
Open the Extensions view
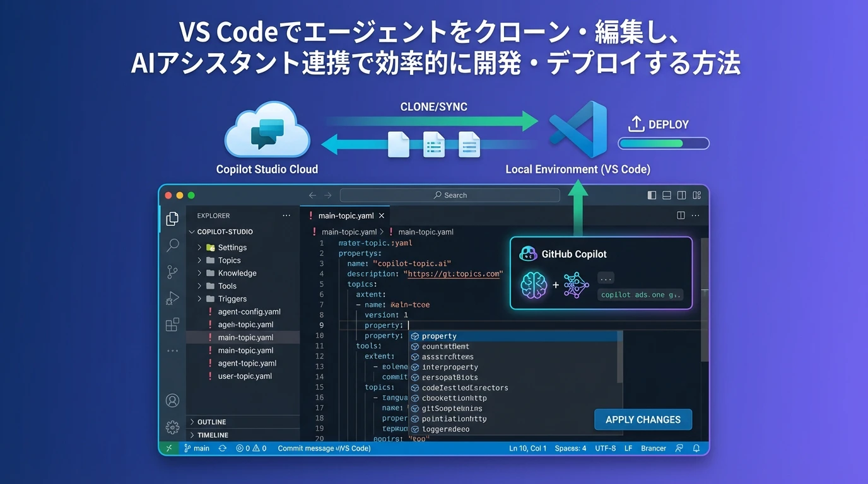[172, 325]
